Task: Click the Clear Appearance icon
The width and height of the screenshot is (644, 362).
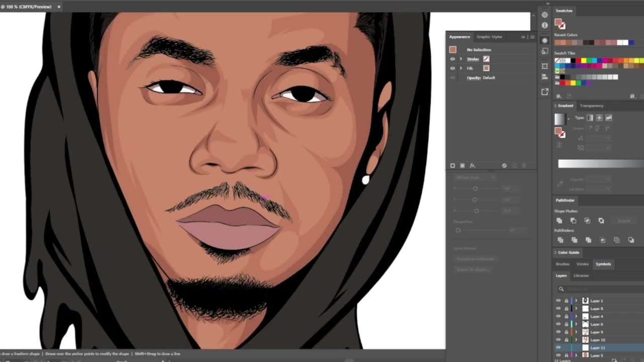Action: [x=504, y=165]
